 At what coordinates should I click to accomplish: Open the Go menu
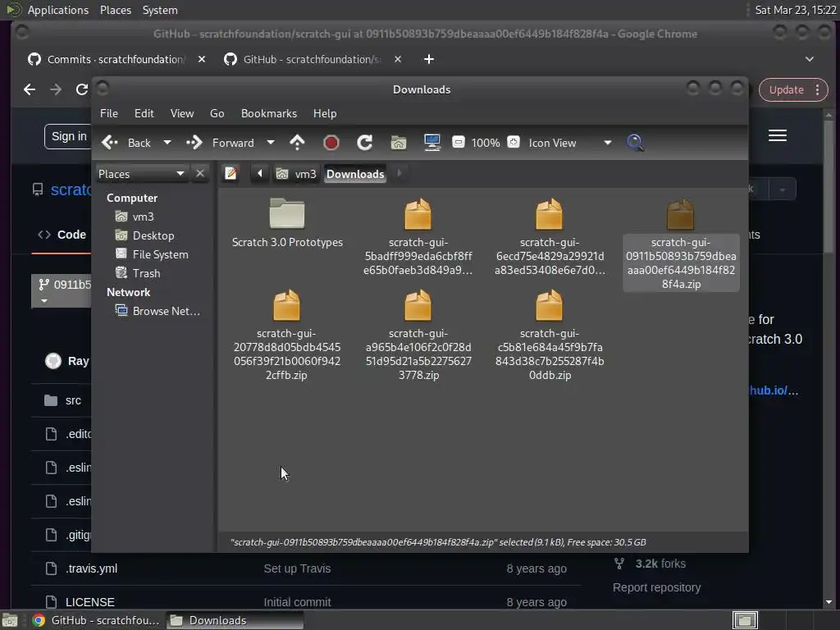pyautogui.click(x=217, y=113)
